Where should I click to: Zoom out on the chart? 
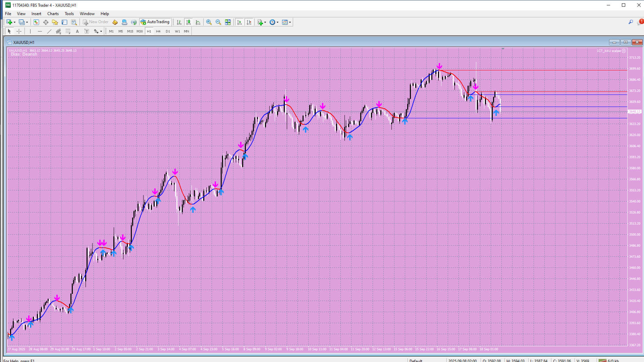coord(218,22)
